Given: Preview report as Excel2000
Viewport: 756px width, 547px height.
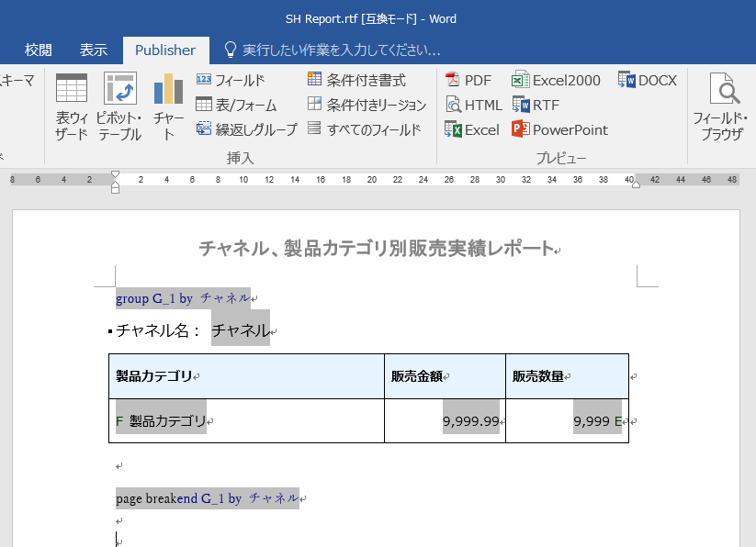Looking at the screenshot, I should click(x=556, y=80).
